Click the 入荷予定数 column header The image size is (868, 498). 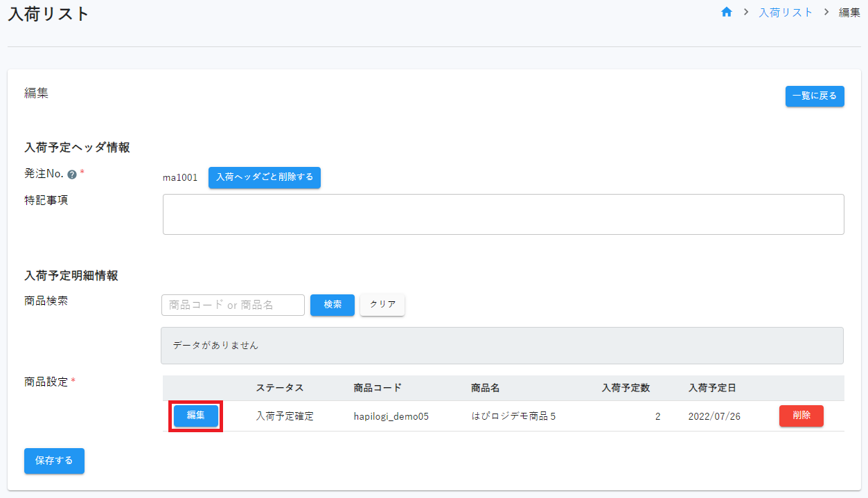[x=626, y=388]
